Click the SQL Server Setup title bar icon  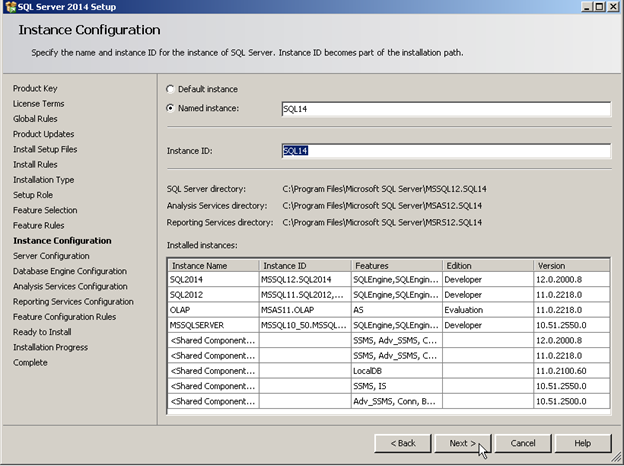[10, 7]
